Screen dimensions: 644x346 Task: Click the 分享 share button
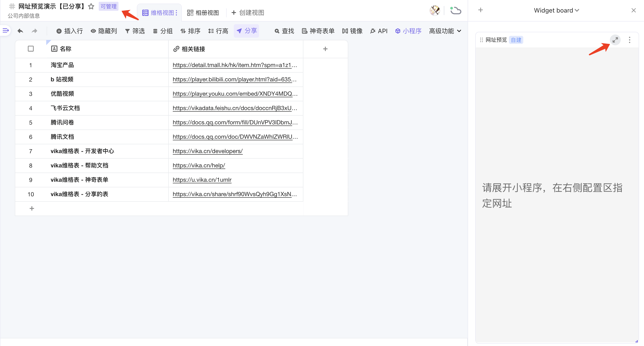[247, 31]
